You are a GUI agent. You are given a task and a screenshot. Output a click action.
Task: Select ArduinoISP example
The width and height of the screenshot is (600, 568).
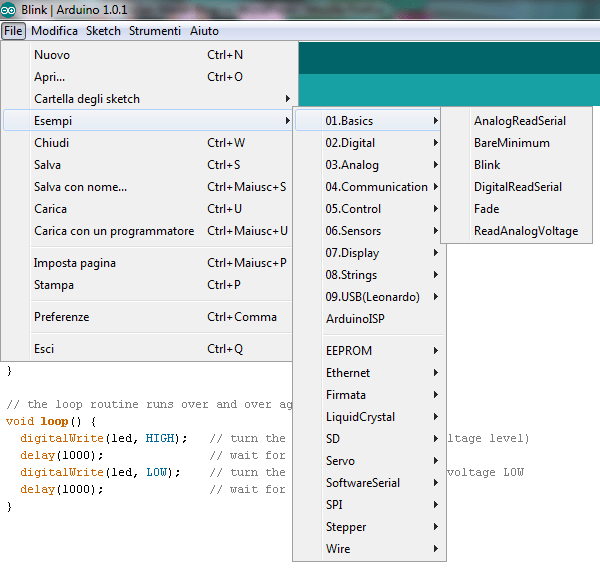pos(355,319)
